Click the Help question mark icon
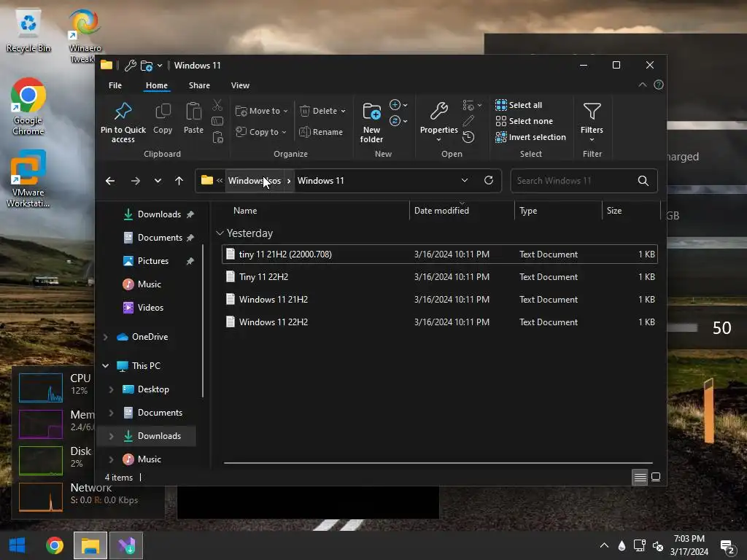The image size is (747, 560). (x=659, y=85)
